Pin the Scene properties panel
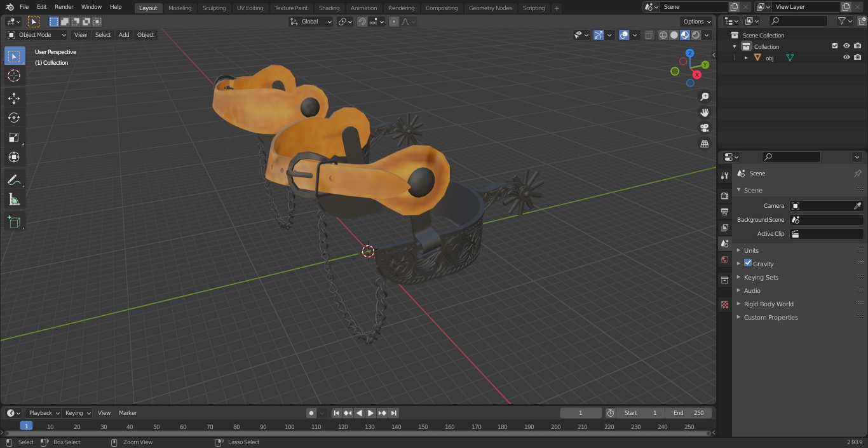This screenshot has width=868, height=448. [x=857, y=173]
